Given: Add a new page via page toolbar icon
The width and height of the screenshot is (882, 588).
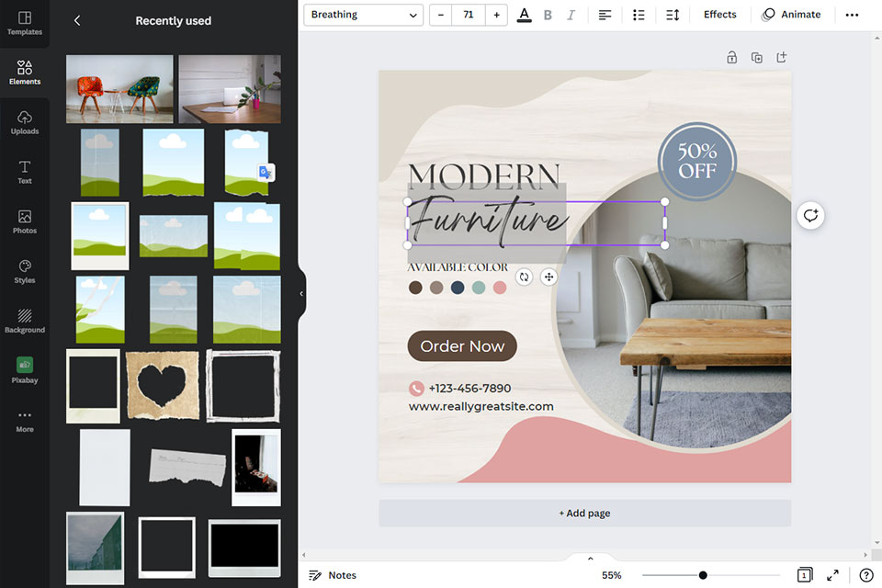Looking at the screenshot, I should [x=781, y=57].
